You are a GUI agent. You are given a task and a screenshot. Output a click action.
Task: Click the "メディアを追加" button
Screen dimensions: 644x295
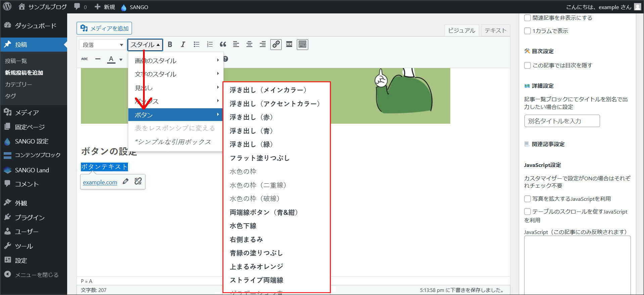pyautogui.click(x=104, y=28)
